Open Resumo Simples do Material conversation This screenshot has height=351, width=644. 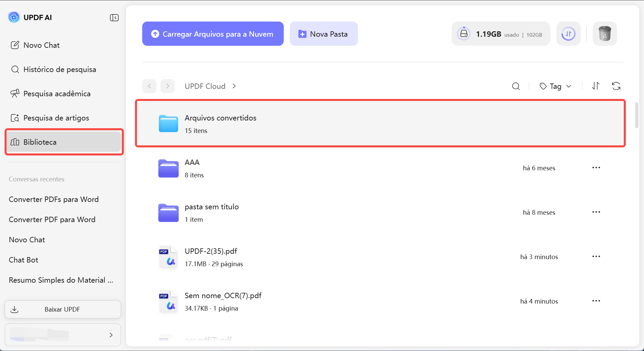pyautogui.click(x=61, y=280)
